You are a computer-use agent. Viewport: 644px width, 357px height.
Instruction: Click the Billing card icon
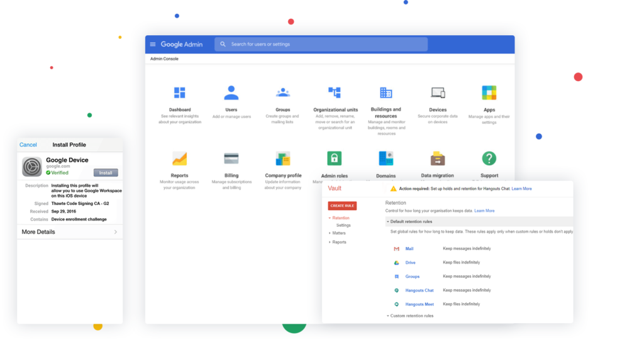(x=231, y=158)
